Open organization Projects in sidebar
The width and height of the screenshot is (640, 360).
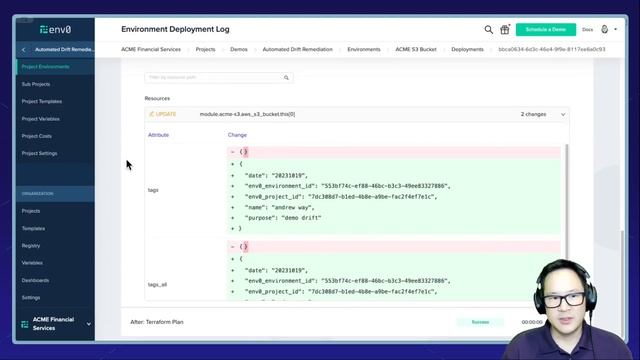31,211
